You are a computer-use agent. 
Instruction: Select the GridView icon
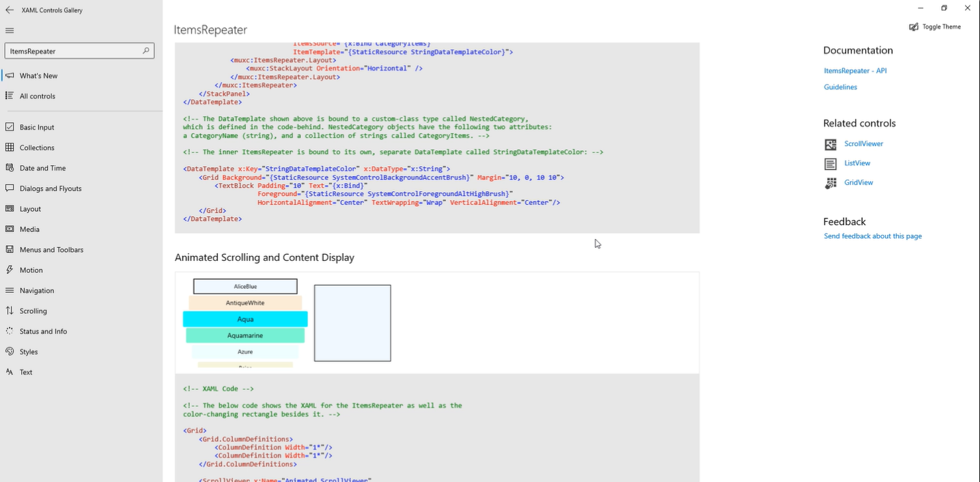pos(830,182)
